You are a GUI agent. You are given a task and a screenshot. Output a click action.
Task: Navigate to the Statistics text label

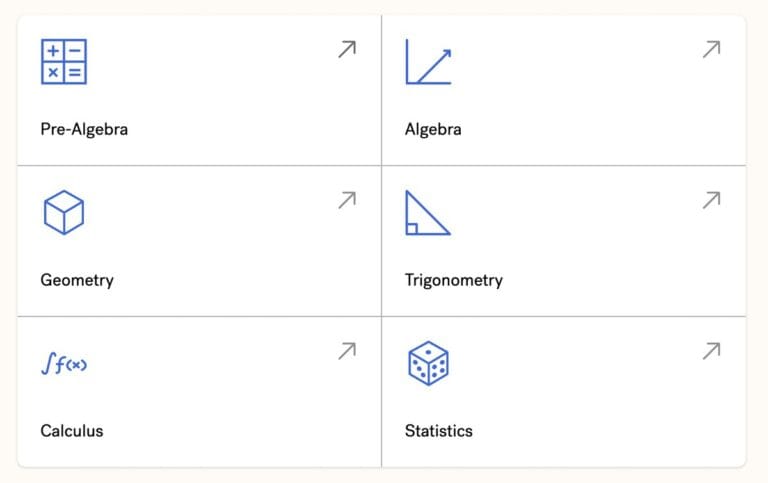click(x=439, y=431)
